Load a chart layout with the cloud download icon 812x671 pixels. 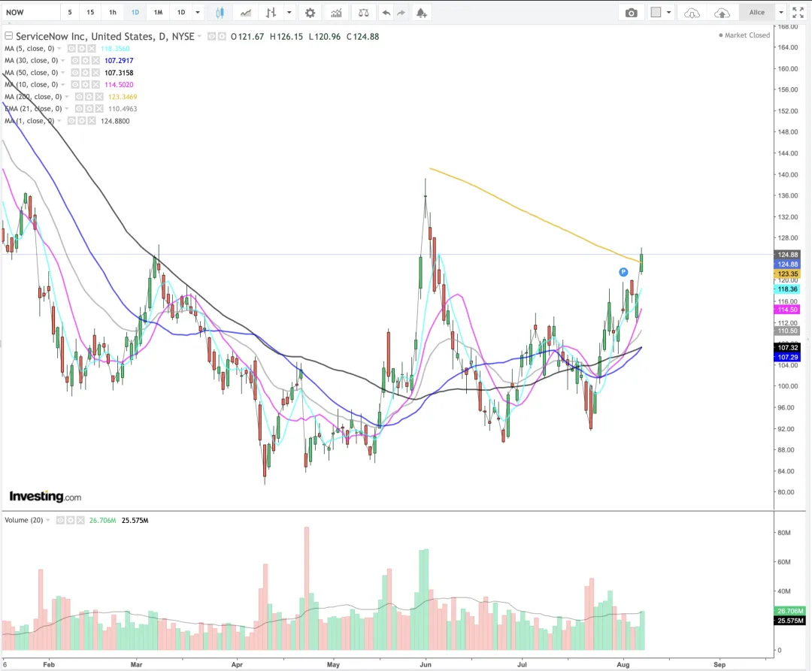(692, 13)
